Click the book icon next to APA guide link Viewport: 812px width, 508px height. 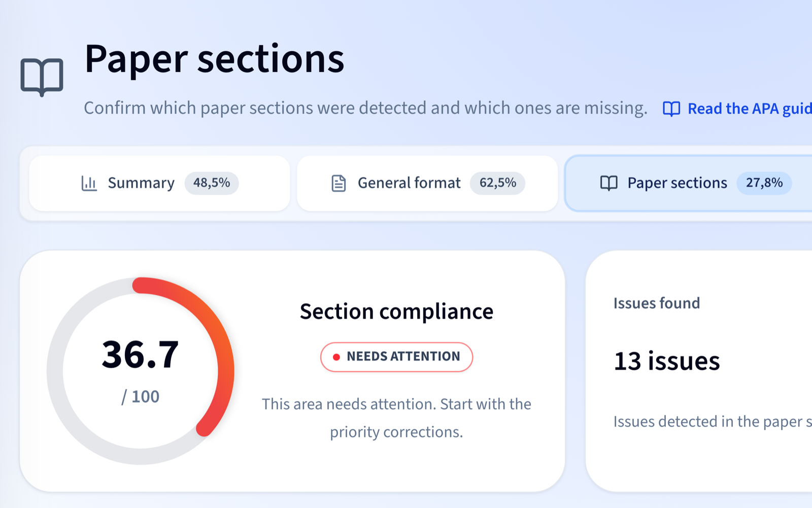671,109
